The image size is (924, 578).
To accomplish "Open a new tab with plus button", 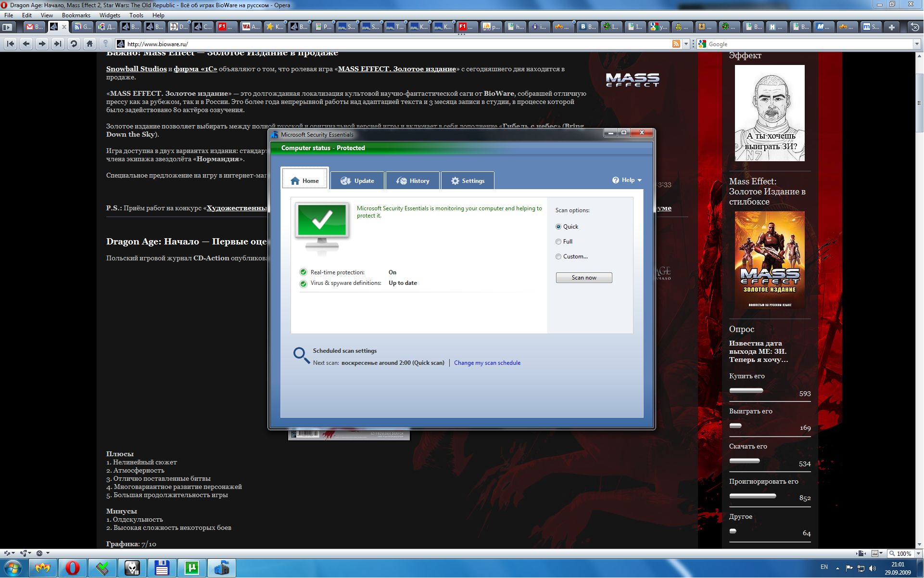I will (x=891, y=27).
